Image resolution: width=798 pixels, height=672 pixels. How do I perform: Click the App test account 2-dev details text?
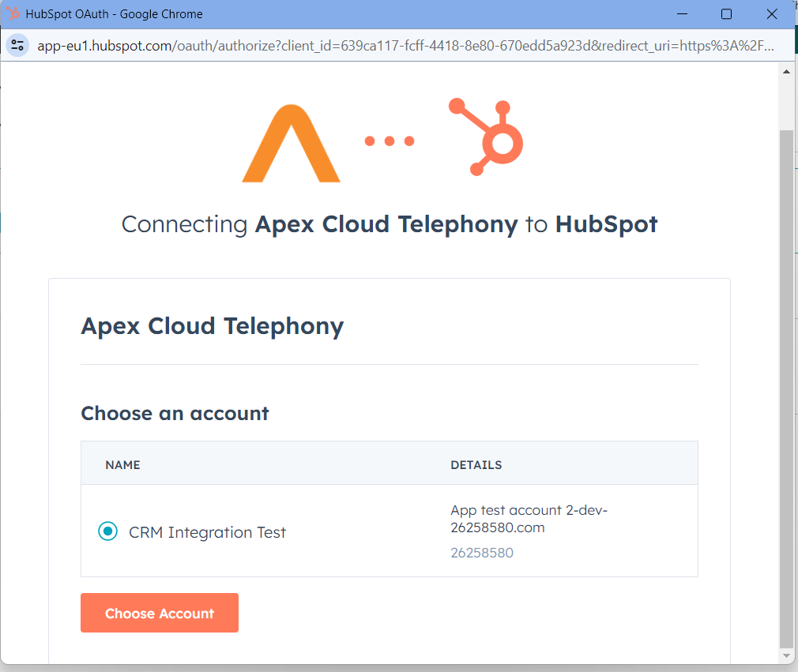(x=529, y=518)
